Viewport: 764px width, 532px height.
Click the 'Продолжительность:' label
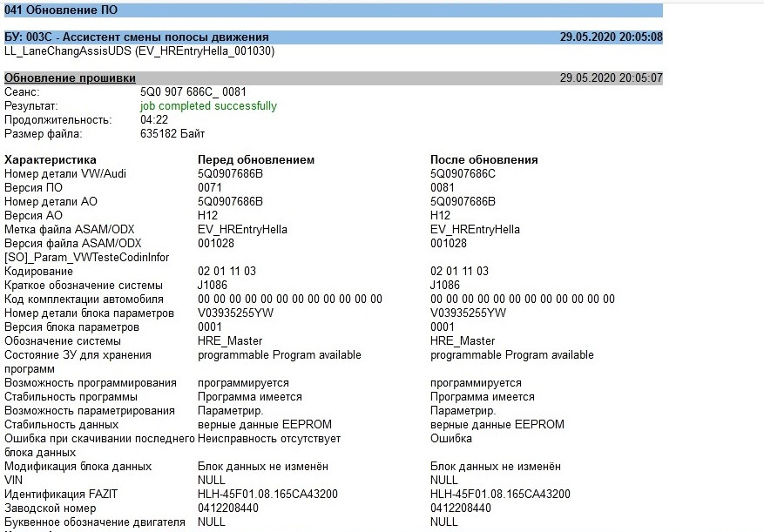[58, 120]
